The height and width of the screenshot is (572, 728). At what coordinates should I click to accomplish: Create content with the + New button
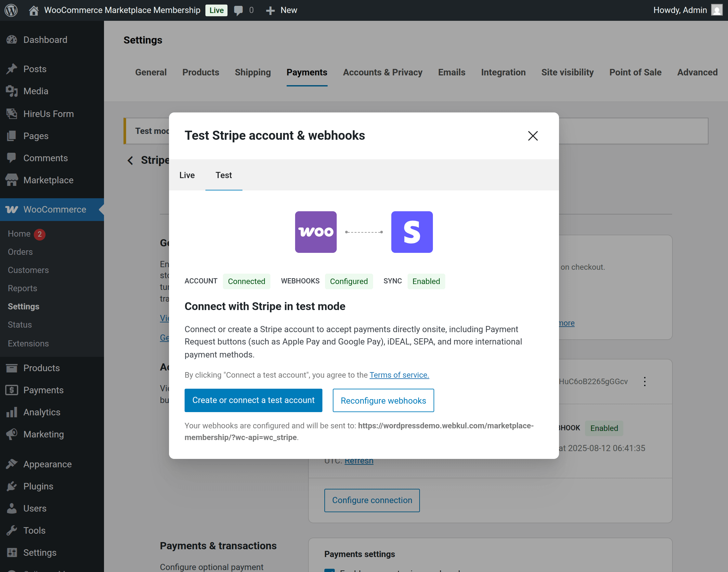281,10
